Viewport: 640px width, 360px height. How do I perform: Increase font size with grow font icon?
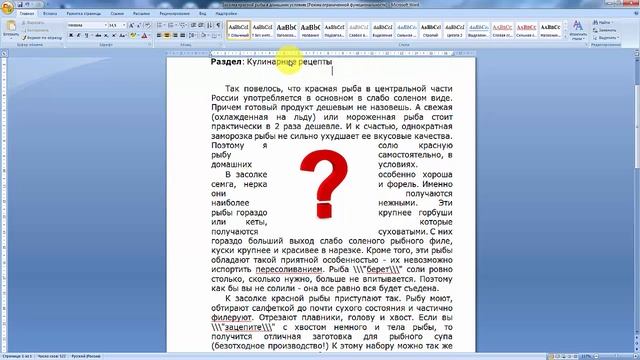131,25
